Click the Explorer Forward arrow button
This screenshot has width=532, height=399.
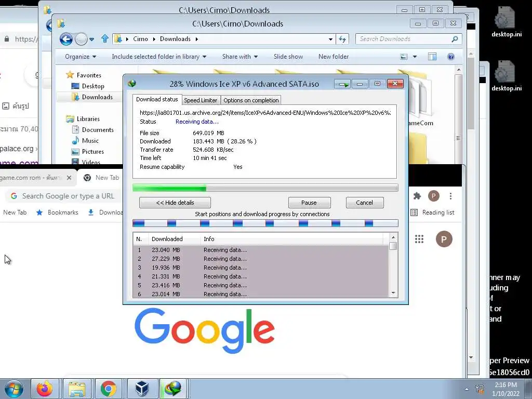(81, 39)
